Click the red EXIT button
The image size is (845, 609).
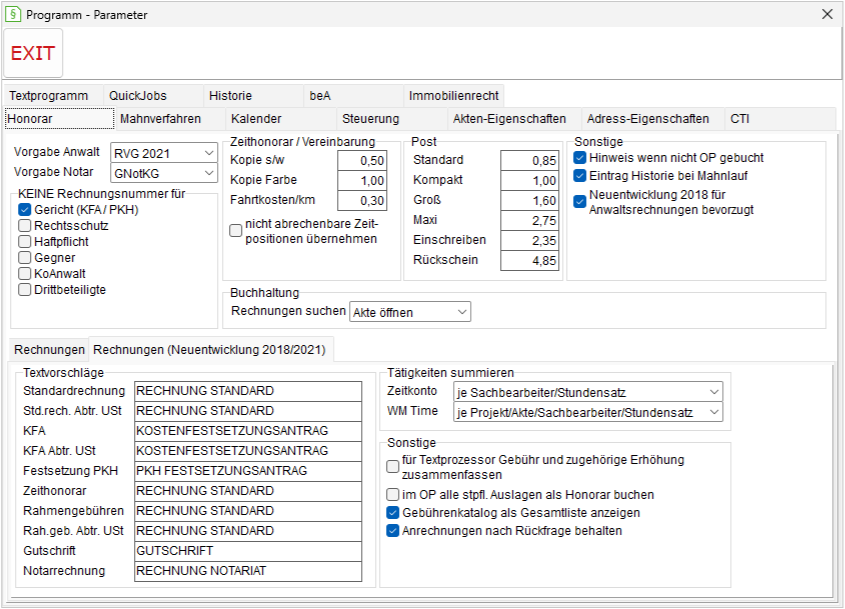click(33, 53)
